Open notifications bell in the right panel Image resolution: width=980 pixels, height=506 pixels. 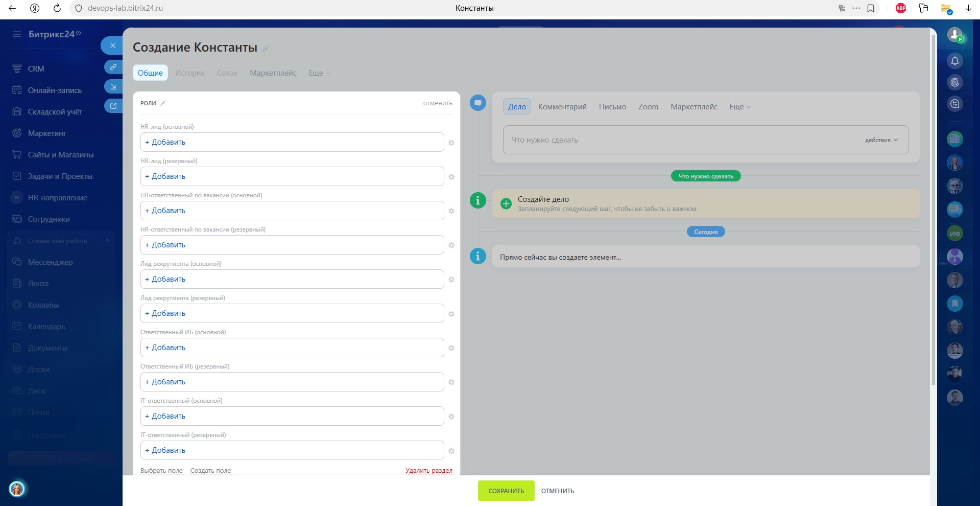tap(954, 61)
